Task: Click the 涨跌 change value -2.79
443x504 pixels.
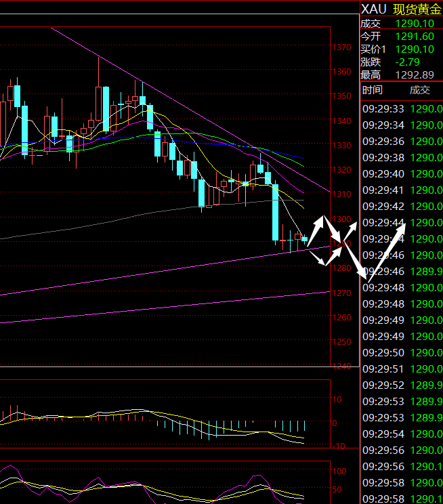Action: [407, 62]
